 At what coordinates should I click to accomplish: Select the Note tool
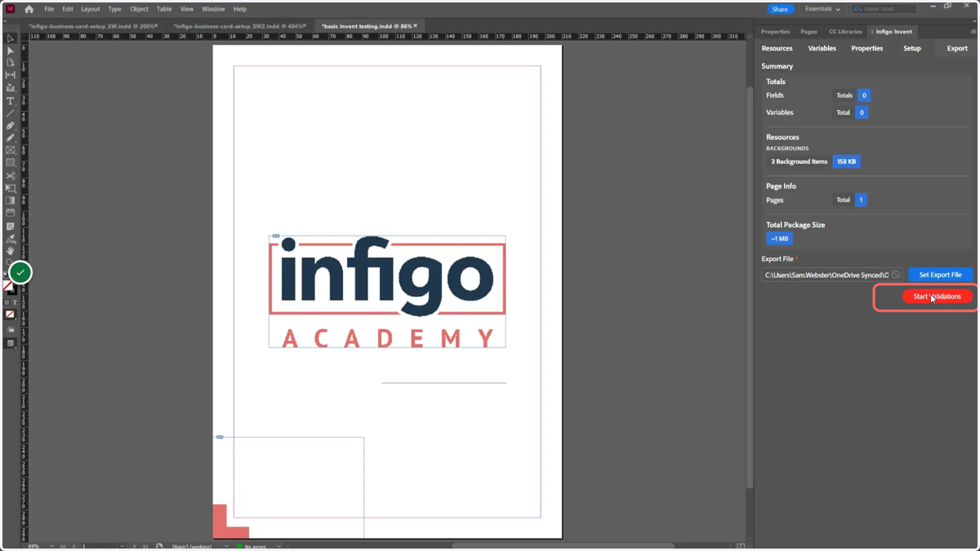(11, 226)
